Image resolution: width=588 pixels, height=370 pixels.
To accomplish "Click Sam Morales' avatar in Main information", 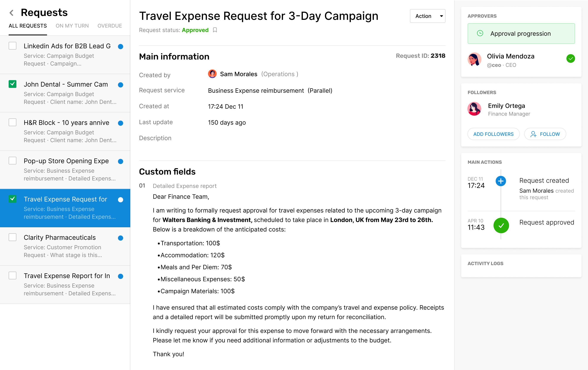I will [x=212, y=74].
